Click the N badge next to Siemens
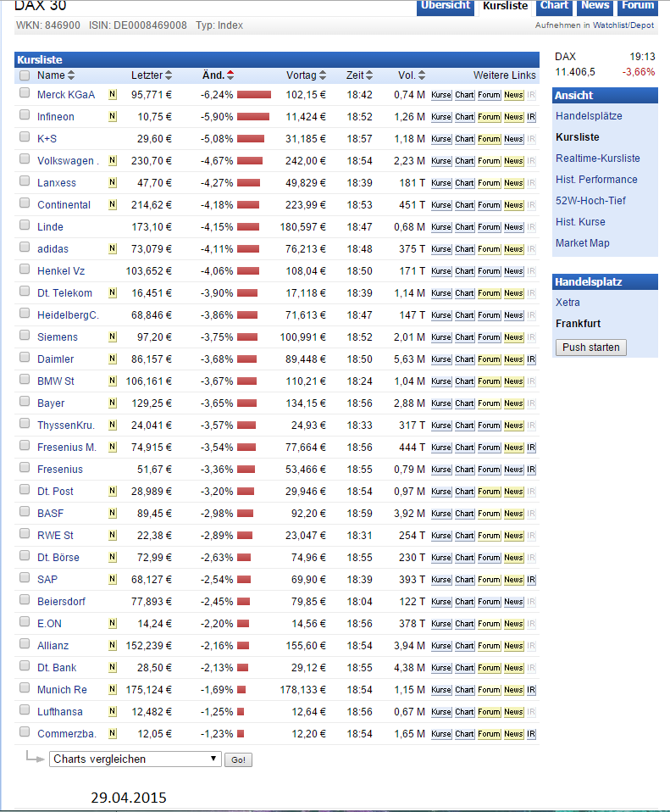 click(113, 336)
